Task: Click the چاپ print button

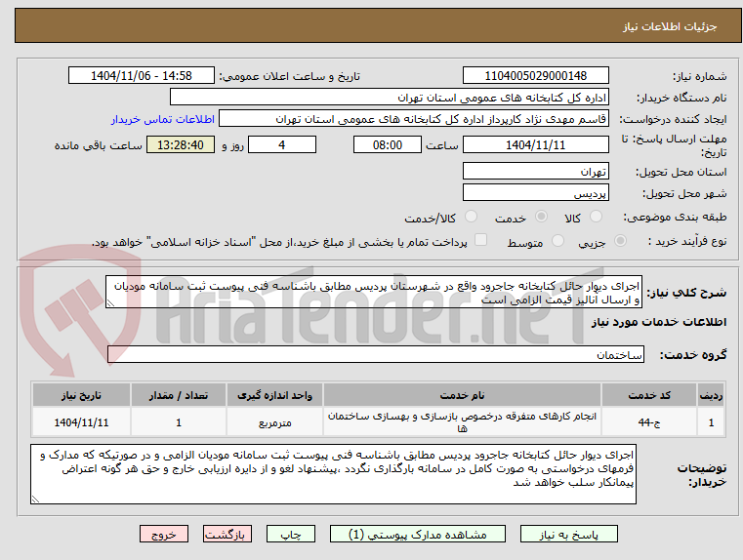Action: [291, 534]
